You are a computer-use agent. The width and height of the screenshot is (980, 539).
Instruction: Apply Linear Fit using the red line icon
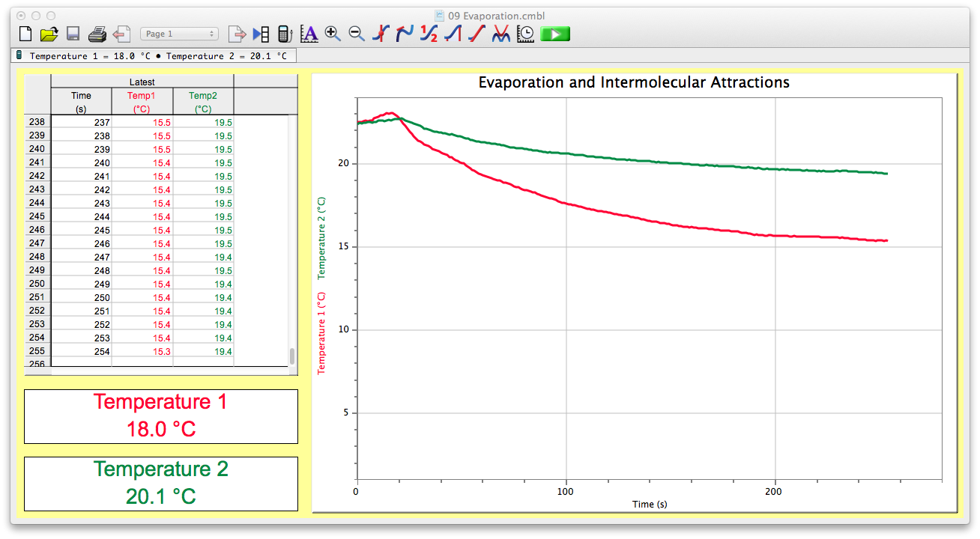[x=477, y=34]
